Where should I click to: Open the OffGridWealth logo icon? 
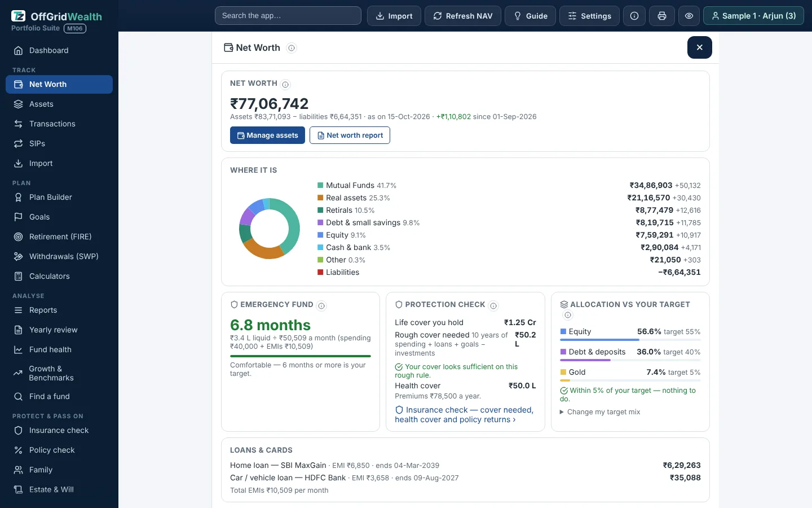point(19,16)
